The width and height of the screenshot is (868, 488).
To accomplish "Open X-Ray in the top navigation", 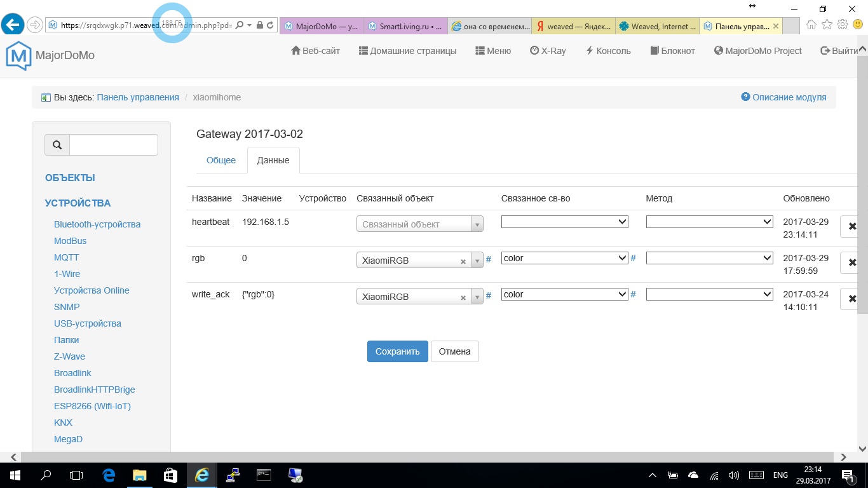I will pos(548,51).
